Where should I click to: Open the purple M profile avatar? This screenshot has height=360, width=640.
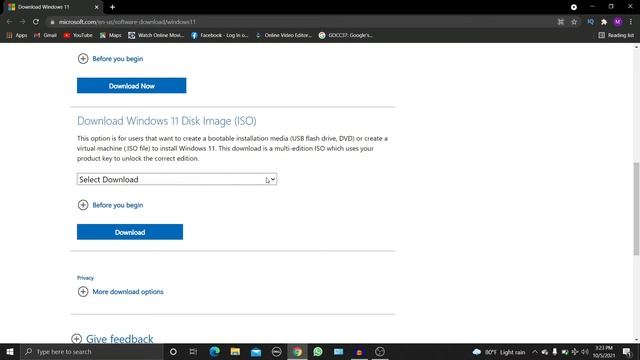pyautogui.click(x=618, y=22)
